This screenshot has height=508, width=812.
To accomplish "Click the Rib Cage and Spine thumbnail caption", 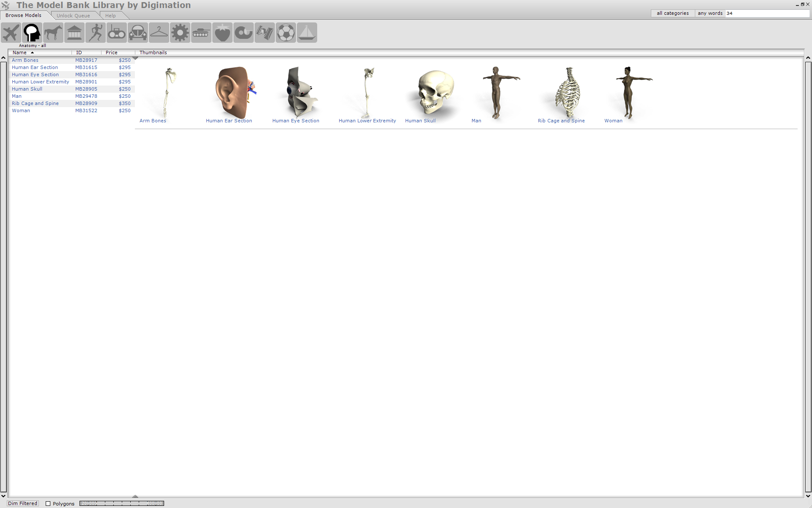I will [x=561, y=121].
